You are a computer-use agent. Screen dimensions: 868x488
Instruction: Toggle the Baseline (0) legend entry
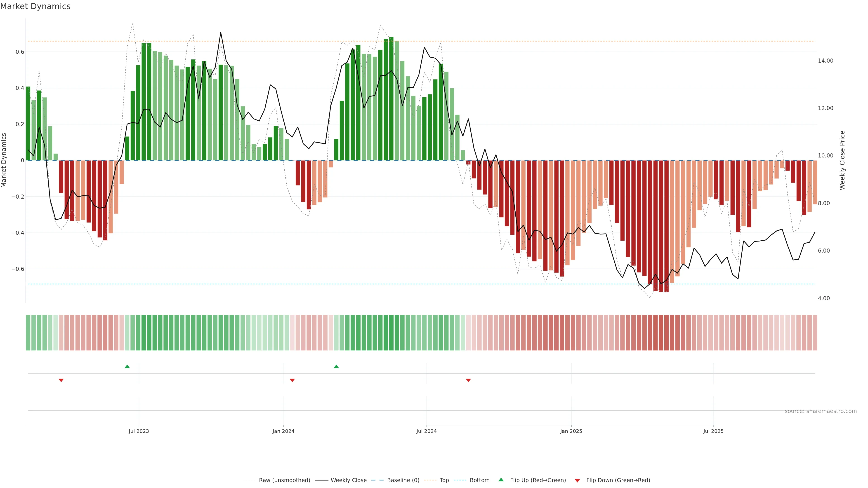pyautogui.click(x=403, y=480)
